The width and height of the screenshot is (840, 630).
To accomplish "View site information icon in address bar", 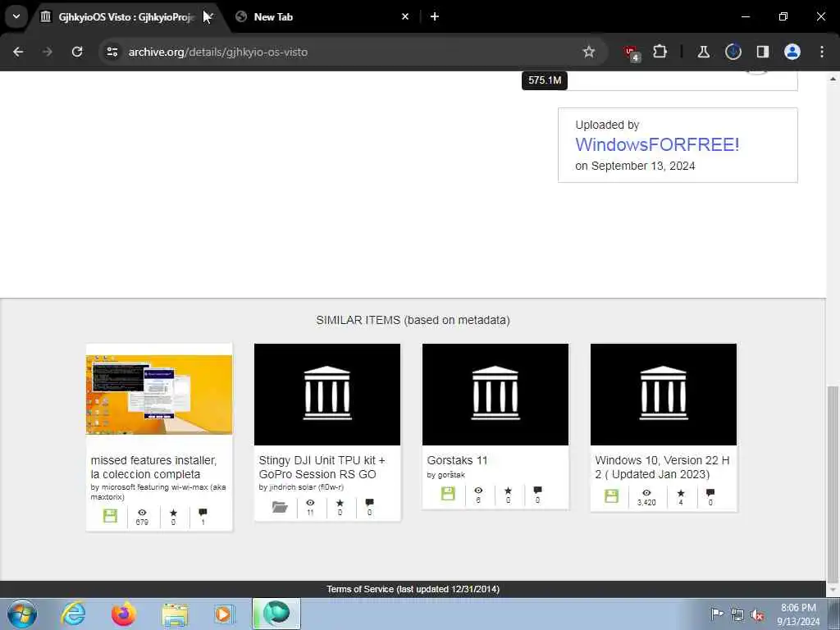I will [112, 52].
